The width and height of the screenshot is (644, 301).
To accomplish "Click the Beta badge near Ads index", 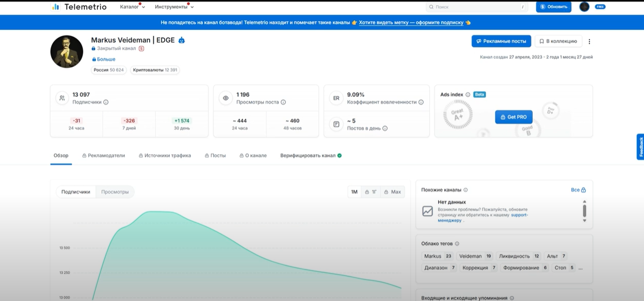I will 479,95.
